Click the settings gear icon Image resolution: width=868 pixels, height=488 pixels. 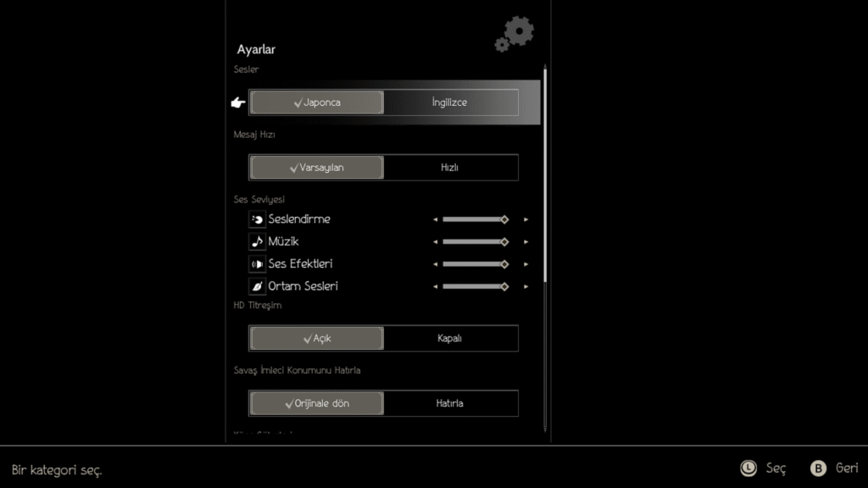click(x=515, y=35)
